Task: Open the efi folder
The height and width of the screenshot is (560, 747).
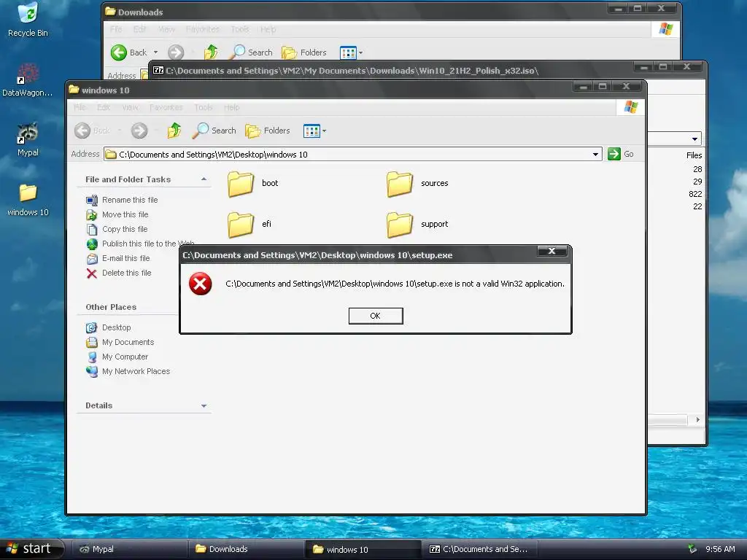Action: pyautogui.click(x=249, y=225)
